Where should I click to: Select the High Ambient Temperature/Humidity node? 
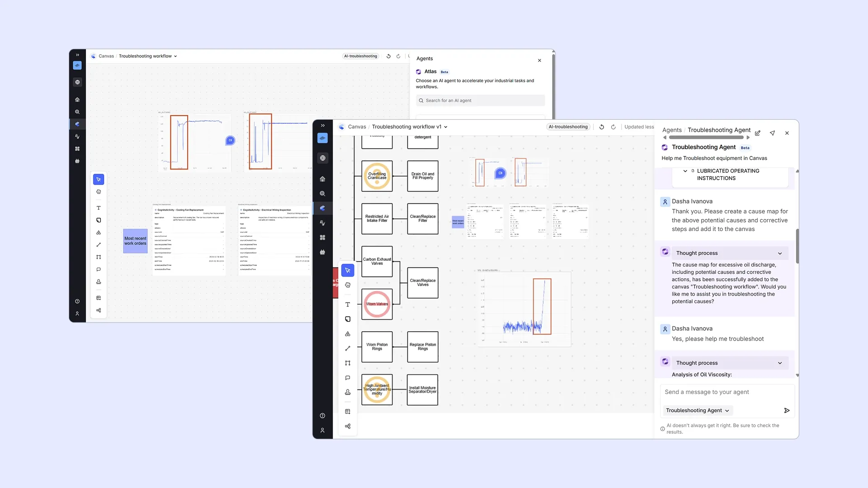377,390
